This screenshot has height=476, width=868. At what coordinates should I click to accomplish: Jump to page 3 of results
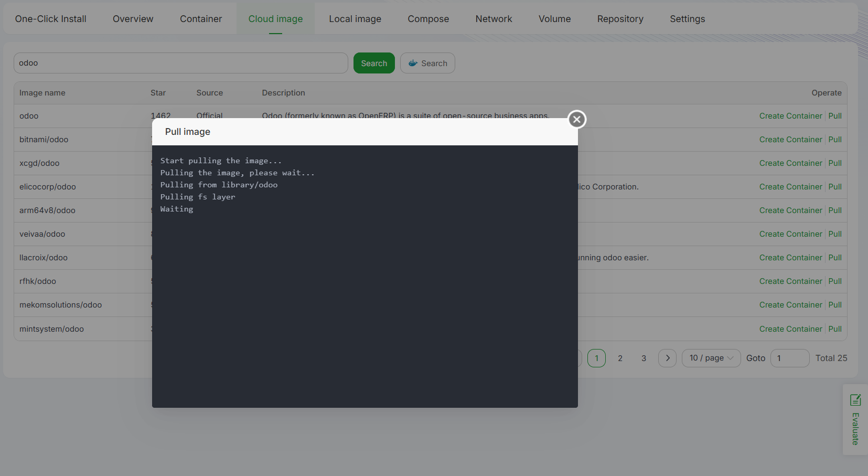[644, 358]
